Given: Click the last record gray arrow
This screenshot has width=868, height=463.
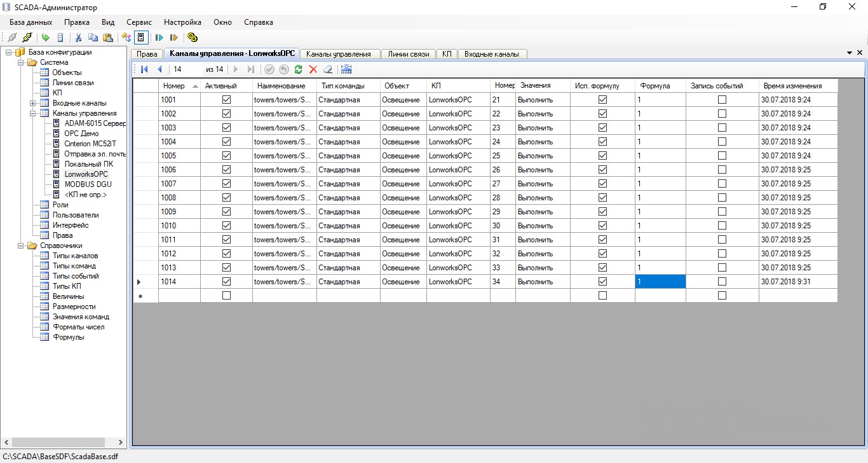Looking at the screenshot, I should [x=251, y=69].
